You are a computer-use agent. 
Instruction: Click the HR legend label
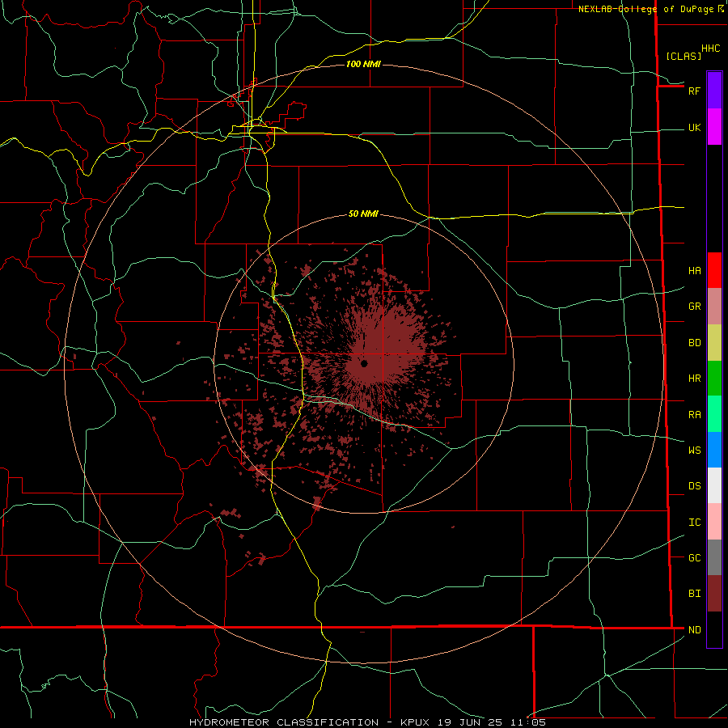pos(694,379)
